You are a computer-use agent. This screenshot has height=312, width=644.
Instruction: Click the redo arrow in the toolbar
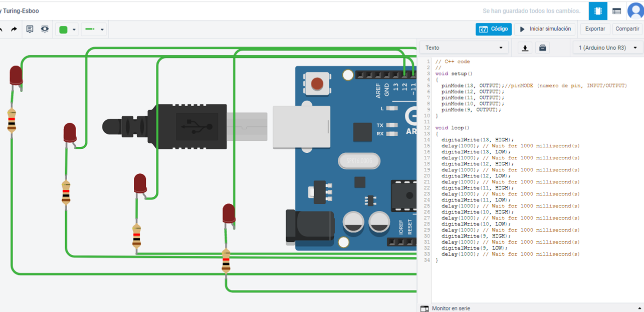pos(14,29)
